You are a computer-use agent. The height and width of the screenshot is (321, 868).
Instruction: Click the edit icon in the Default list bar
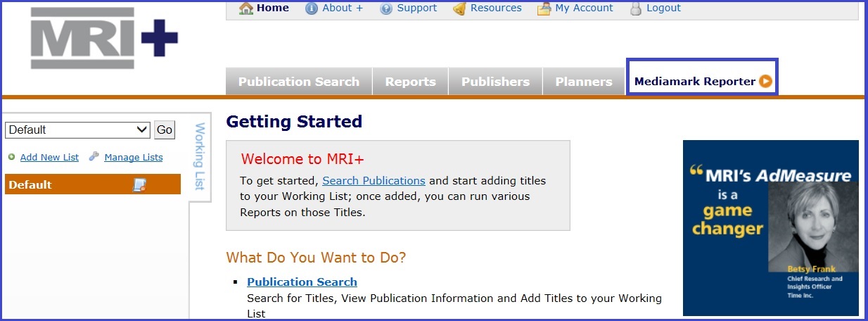(x=139, y=184)
